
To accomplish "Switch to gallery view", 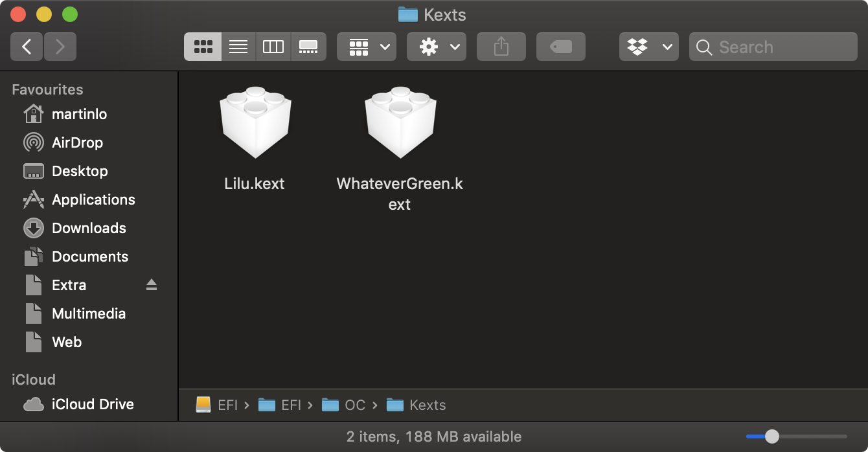I will (308, 47).
